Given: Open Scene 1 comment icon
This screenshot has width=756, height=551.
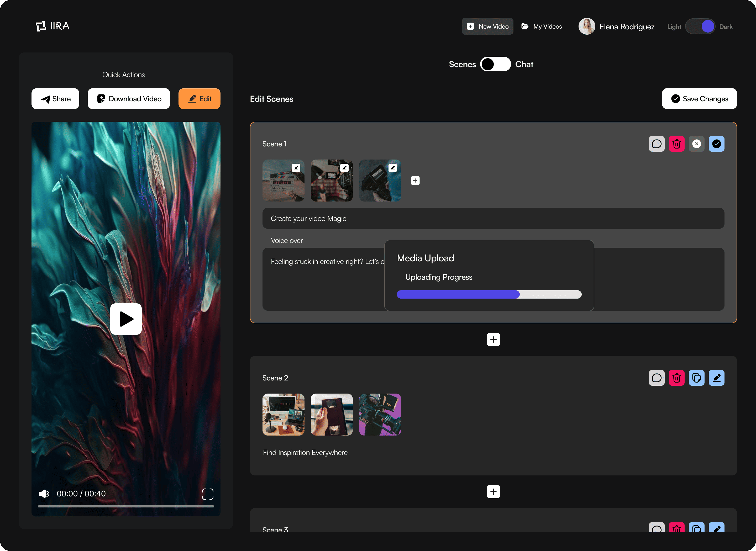Looking at the screenshot, I should [657, 144].
